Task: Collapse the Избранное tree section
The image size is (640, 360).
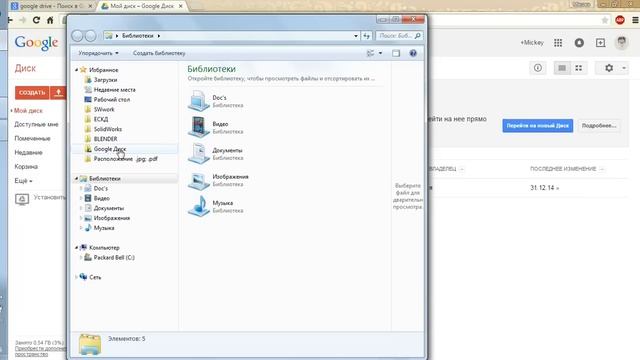Action: (76, 70)
